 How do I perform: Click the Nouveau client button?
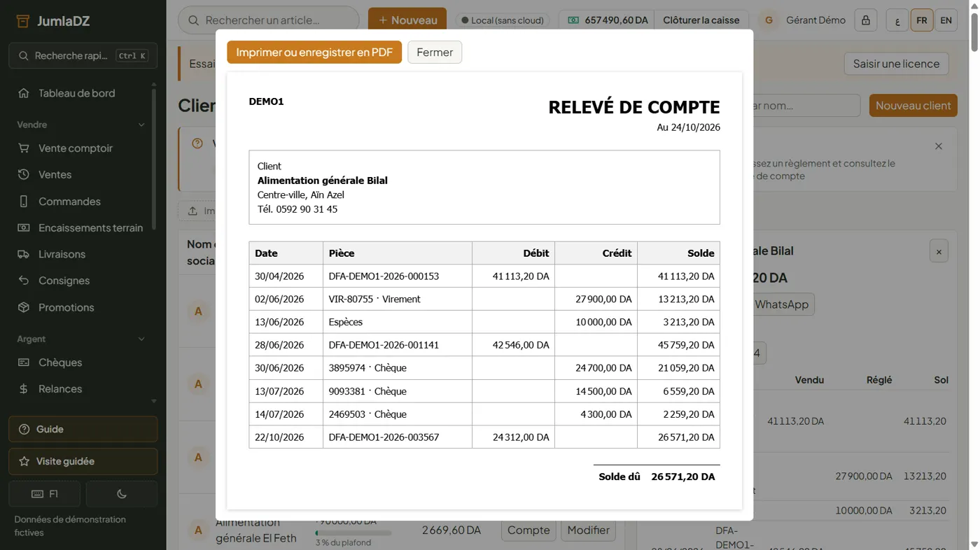pyautogui.click(x=913, y=106)
